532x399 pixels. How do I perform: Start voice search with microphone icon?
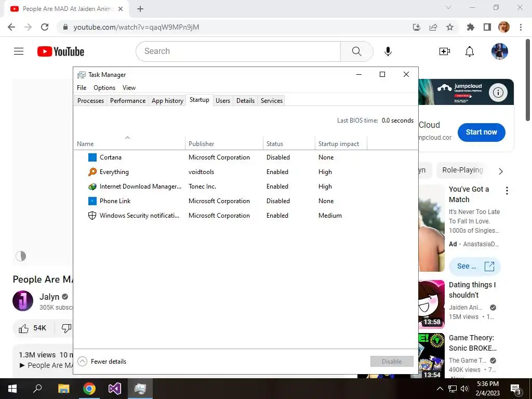(x=388, y=51)
